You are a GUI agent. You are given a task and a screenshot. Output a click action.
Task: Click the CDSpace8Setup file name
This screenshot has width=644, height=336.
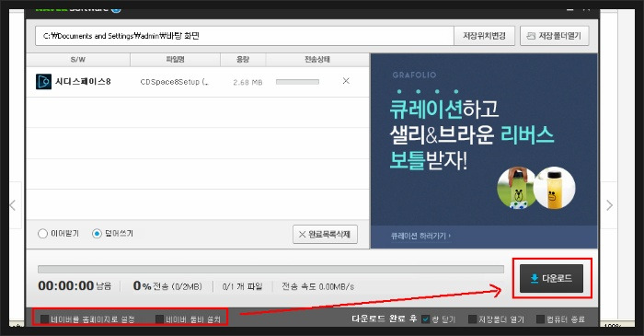tap(175, 82)
